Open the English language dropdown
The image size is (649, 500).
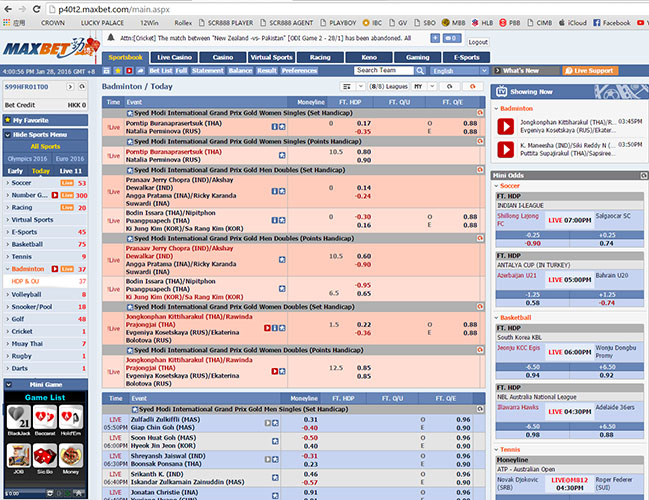click(x=459, y=71)
